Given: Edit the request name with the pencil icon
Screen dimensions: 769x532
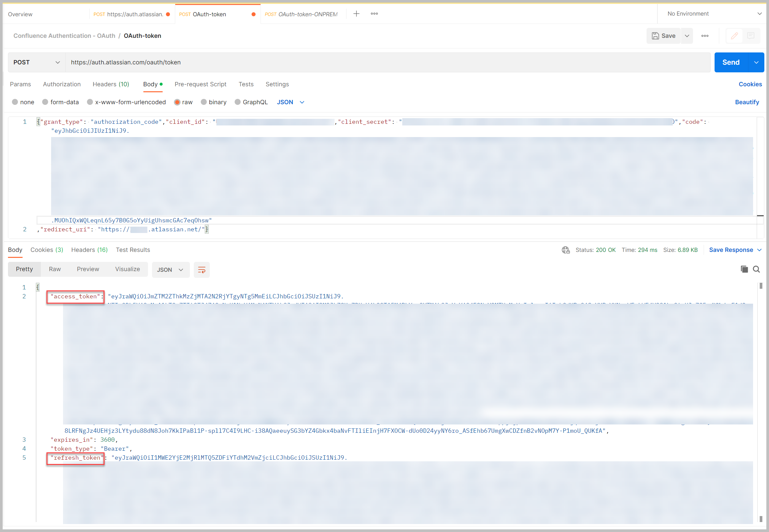Looking at the screenshot, I should pyautogui.click(x=734, y=36).
